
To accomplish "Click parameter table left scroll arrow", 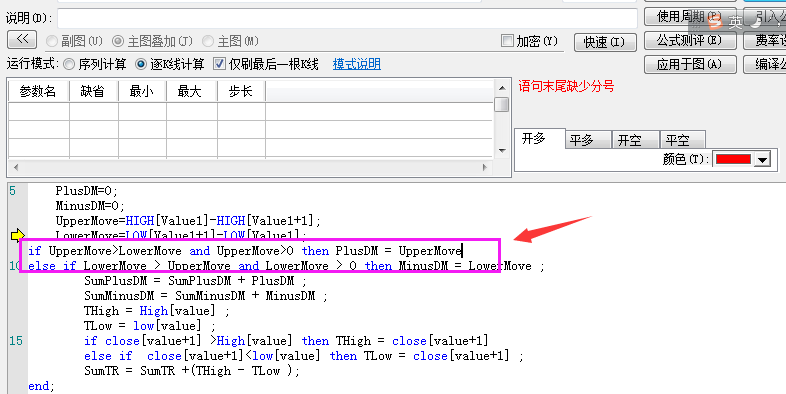I will point(16,167).
